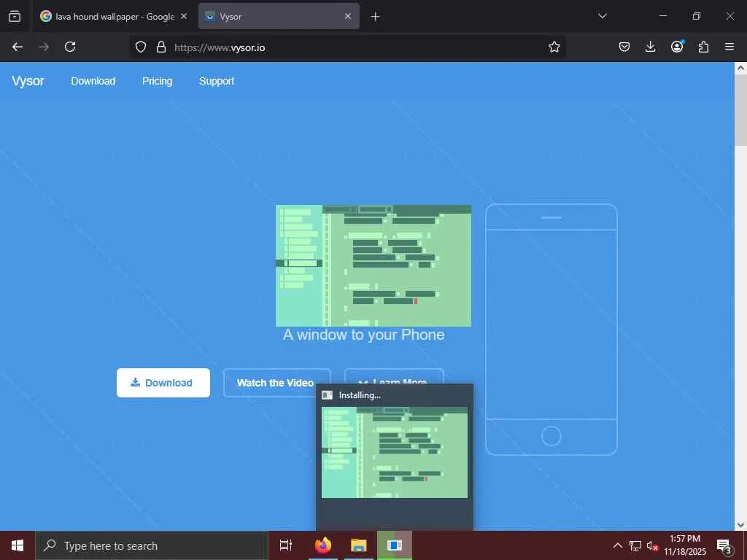Click the site security padlock icon
Image resolution: width=747 pixels, height=560 pixels.
tap(161, 47)
